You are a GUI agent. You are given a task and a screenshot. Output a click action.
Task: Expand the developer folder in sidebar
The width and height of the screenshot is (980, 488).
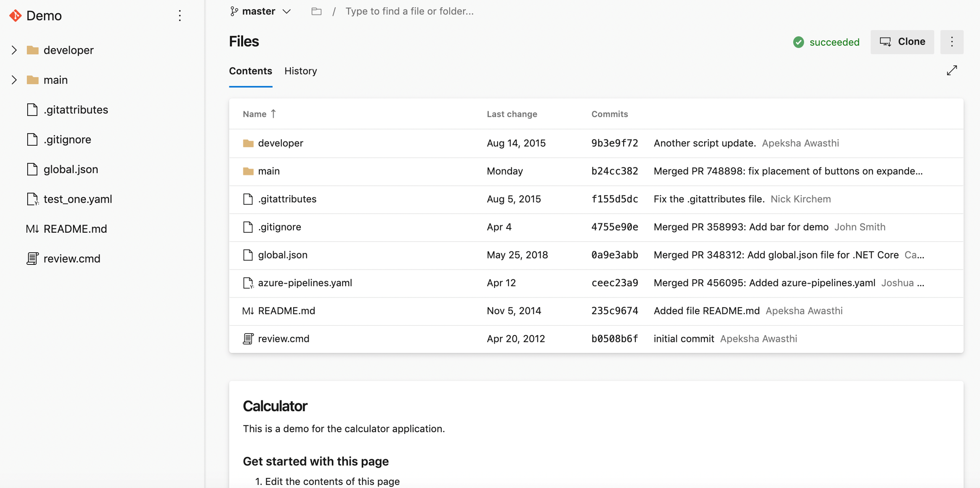tap(14, 50)
